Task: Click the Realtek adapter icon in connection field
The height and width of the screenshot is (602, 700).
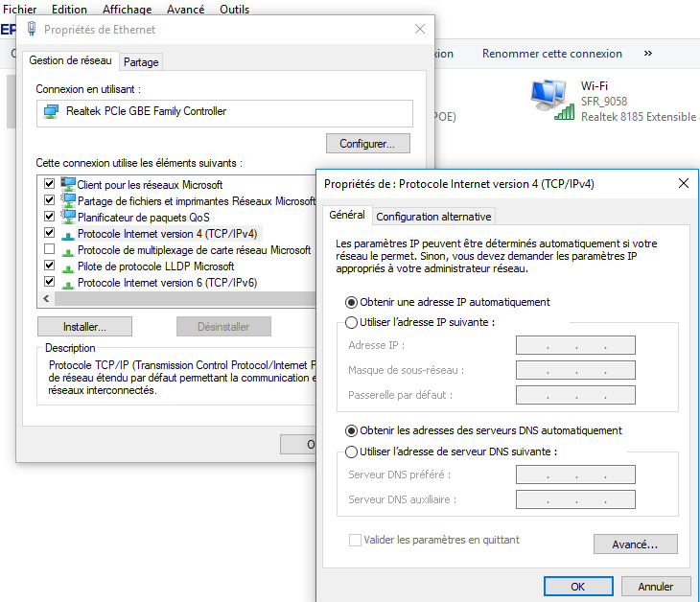Action: tap(52, 111)
